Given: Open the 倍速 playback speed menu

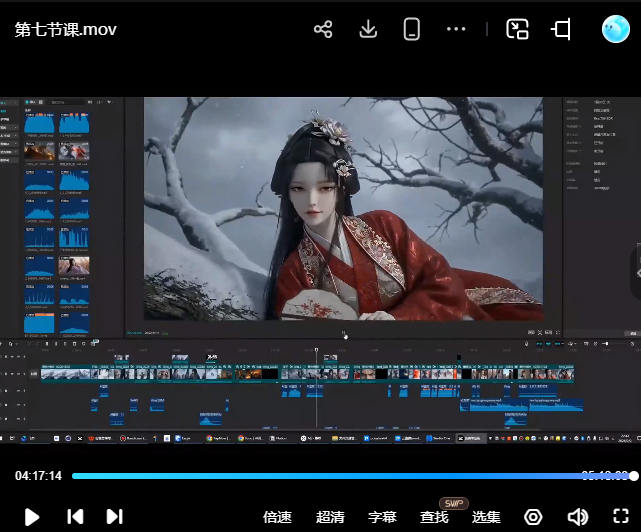Looking at the screenshot, I should point(277,517).
